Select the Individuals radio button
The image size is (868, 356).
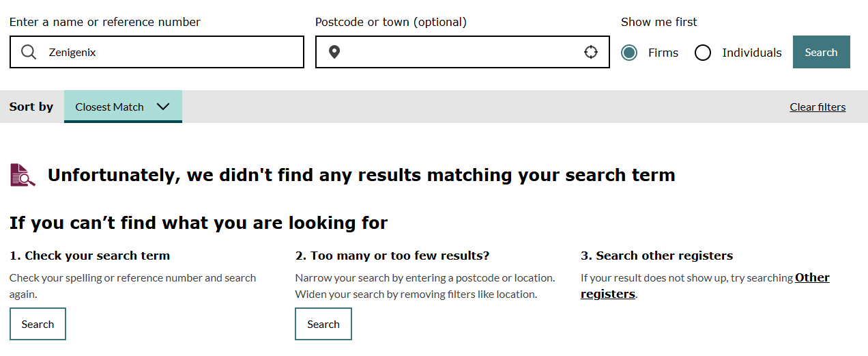coord(703,53)
